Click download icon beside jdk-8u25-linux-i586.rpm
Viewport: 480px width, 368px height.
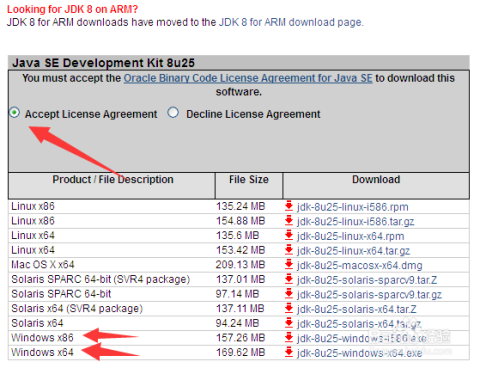pyautogui.click(x=289, y=206)
